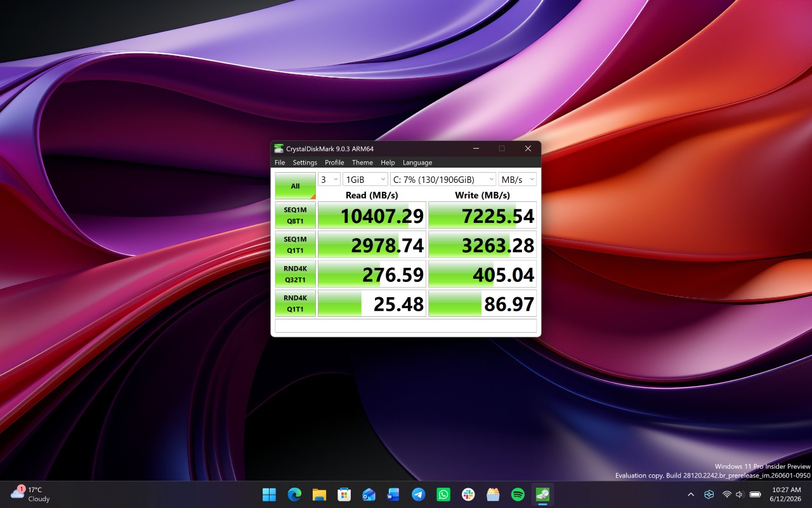The image size is (812, 508).
Task: Open the C: drive selection dropdown
Action: tap(443, 180)
